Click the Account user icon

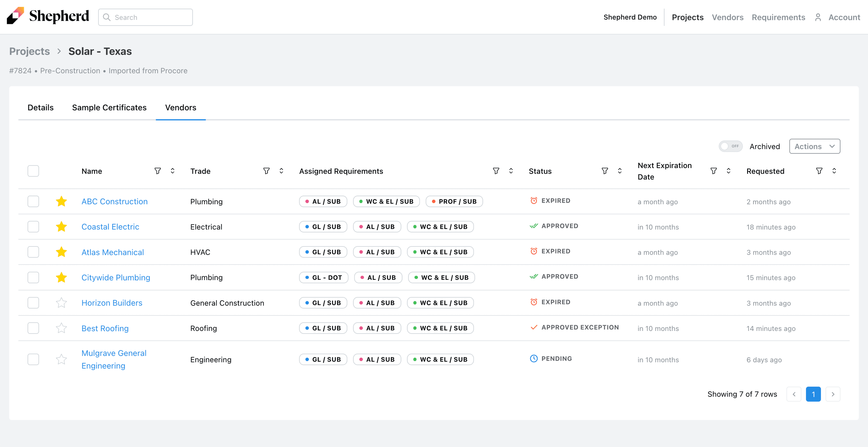pyautogui.click(x=818, y=17)
